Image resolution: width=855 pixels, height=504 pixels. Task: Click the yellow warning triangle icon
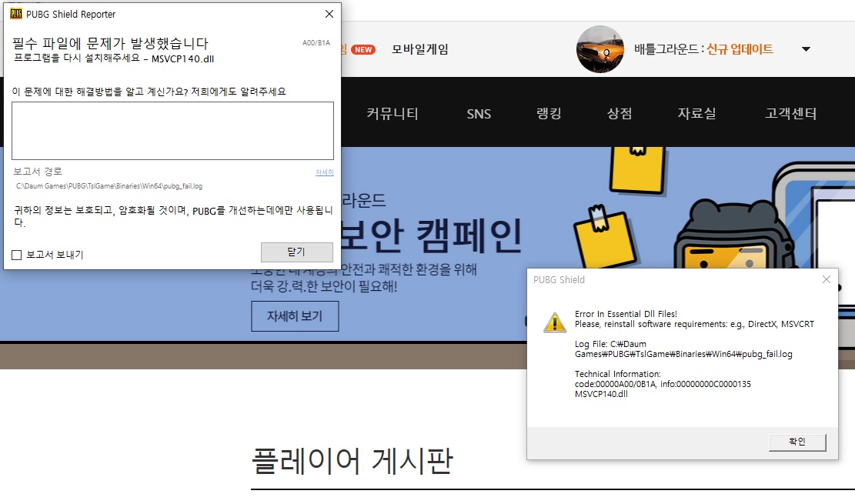point(555,322)
